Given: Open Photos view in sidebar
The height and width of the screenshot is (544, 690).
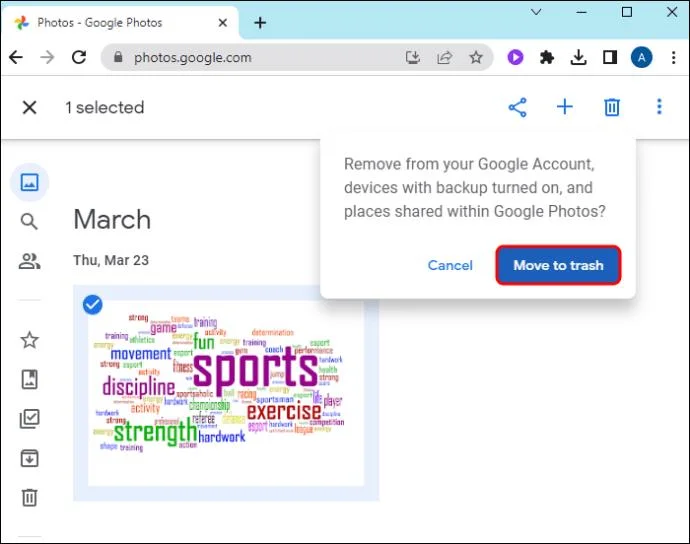Looking at the screenshot, I should pos(29,182).
